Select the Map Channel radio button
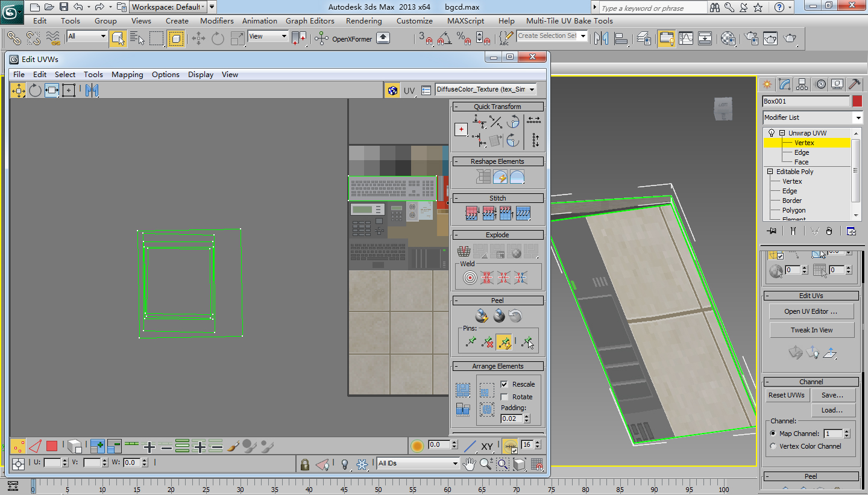Screen dimensions: 868x495 pos(773,433)
